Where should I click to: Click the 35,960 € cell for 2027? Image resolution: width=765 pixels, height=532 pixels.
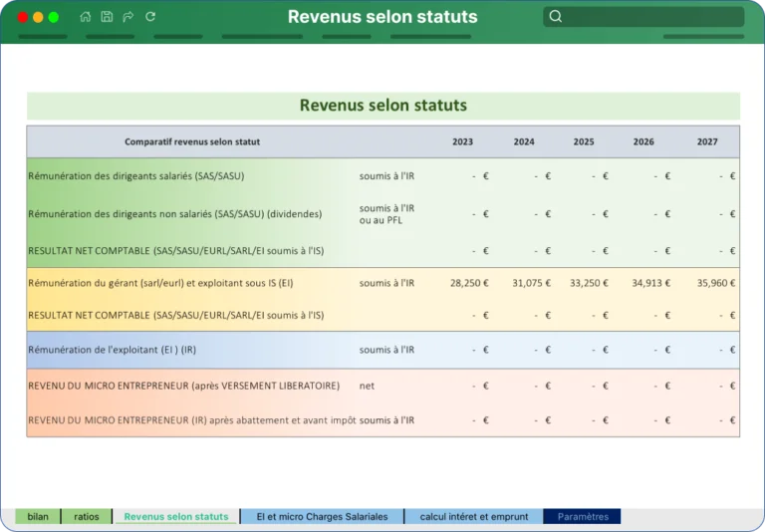coord(716,283)
